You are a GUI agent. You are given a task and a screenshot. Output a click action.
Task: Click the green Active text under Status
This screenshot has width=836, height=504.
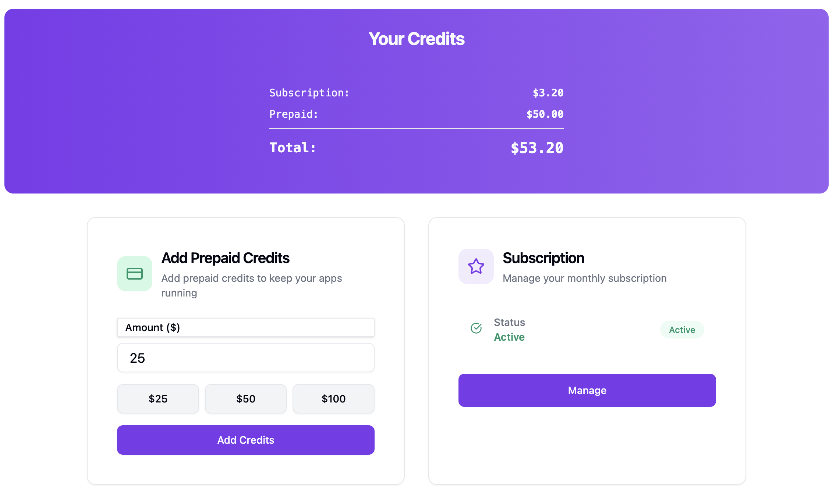pos(509,337)
